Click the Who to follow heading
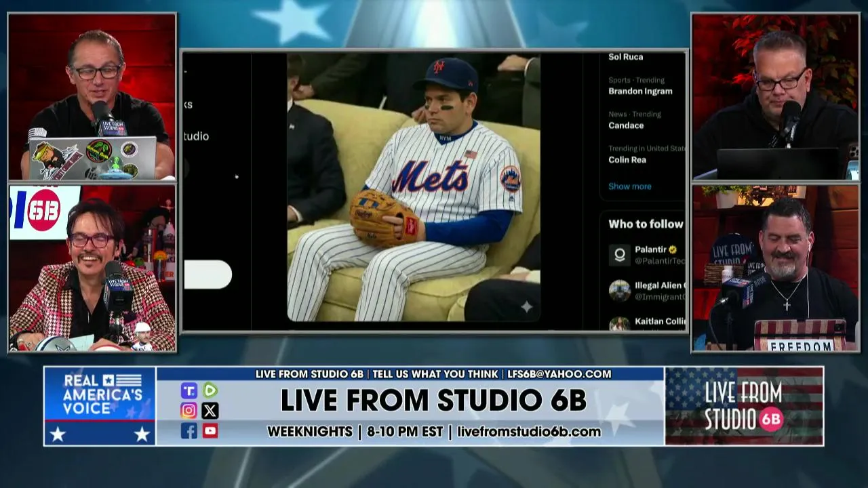 [x=646, y=224]
